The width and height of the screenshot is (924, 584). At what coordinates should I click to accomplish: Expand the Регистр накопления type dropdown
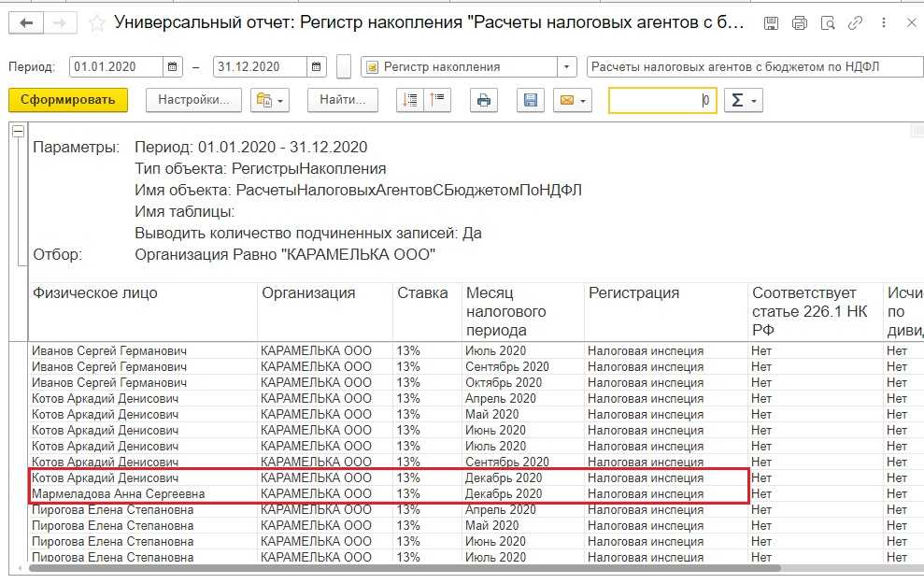pos(567,67)
